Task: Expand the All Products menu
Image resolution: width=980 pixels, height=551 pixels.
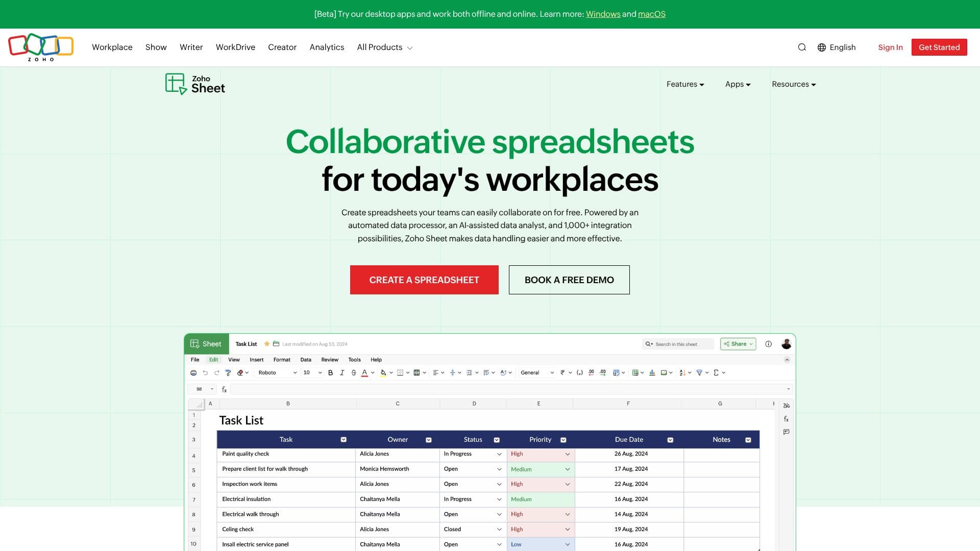Action: [385, 47]
